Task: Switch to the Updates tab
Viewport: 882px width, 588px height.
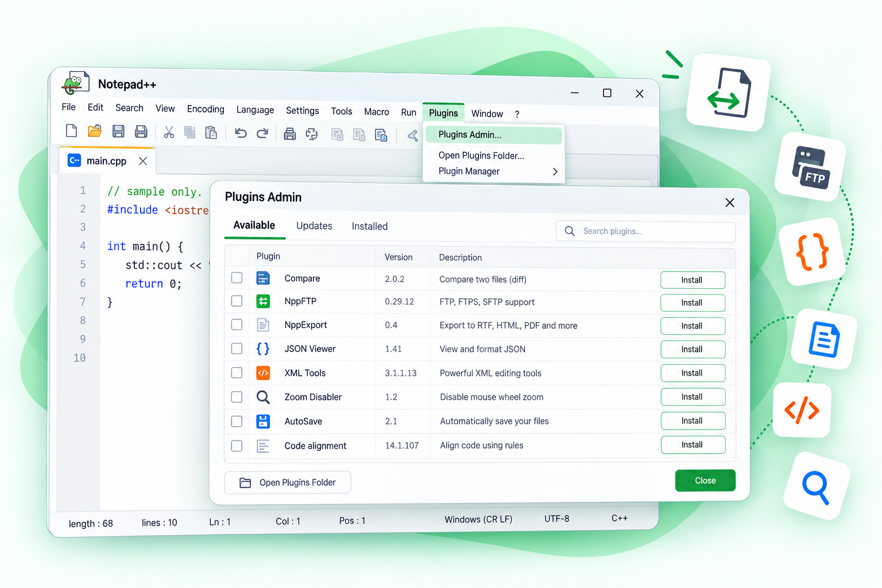Action: 314,226
